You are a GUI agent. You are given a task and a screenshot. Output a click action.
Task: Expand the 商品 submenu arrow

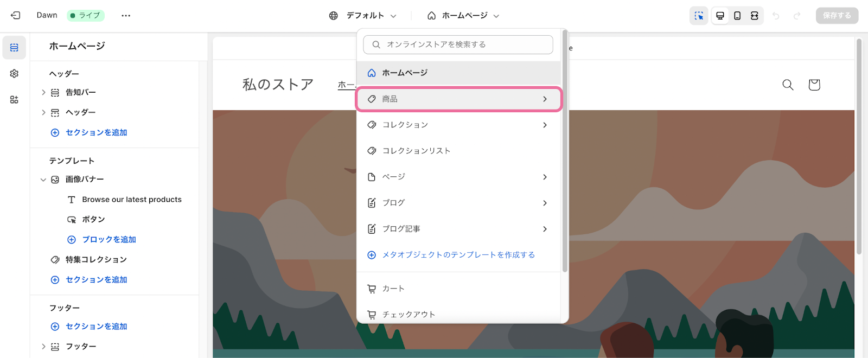pyautogui.click(x=545, y=99)
